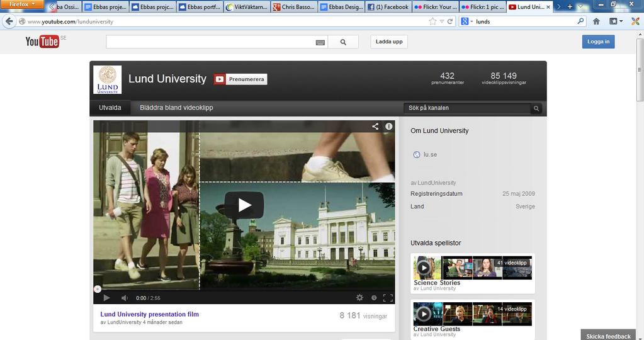Viewport: 644px width, 340px height.
Task: Click the YouTube search magnifier button
Action: [343, 42]
